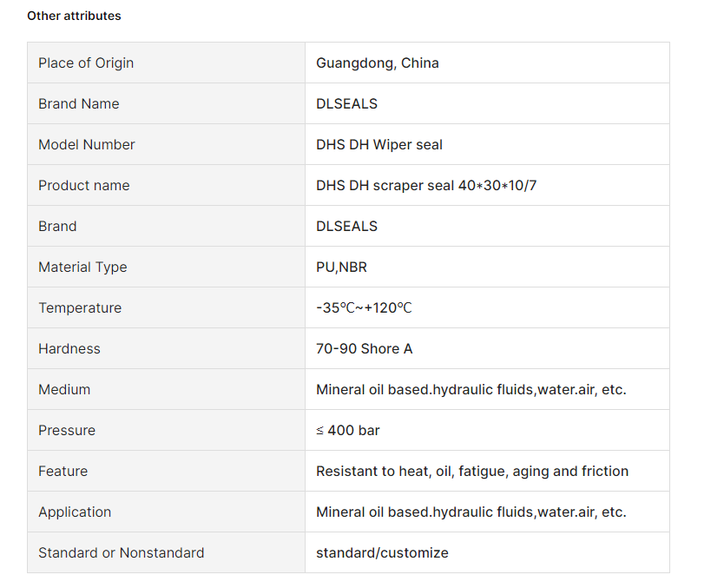Click the DLSEALS value beside Brand Name

[x=346, y=103]
